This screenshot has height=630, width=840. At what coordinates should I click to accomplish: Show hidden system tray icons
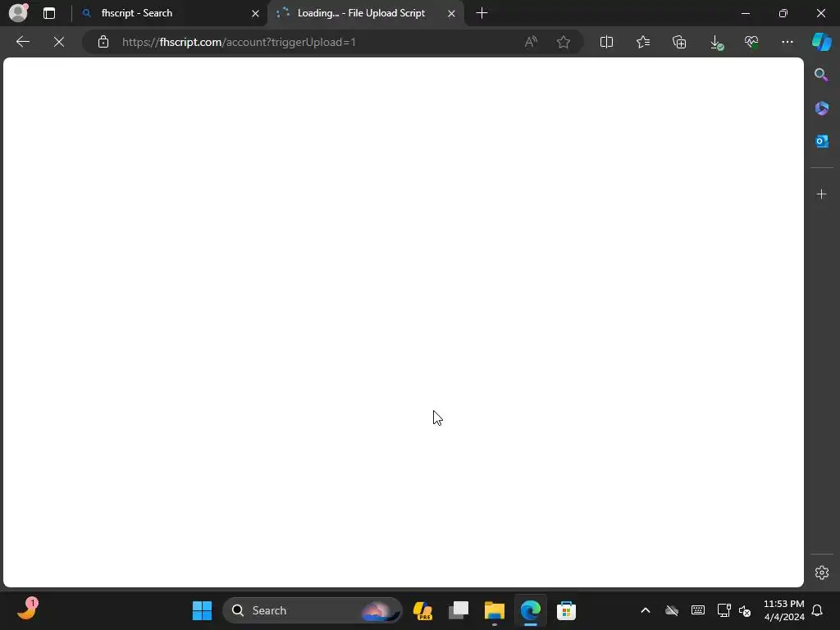tap(646, 610)
